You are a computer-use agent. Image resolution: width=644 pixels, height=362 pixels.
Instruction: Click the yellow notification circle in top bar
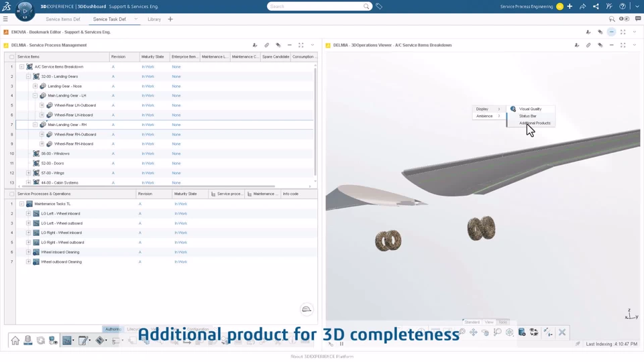pyautogui.click(x=559, y=6)
